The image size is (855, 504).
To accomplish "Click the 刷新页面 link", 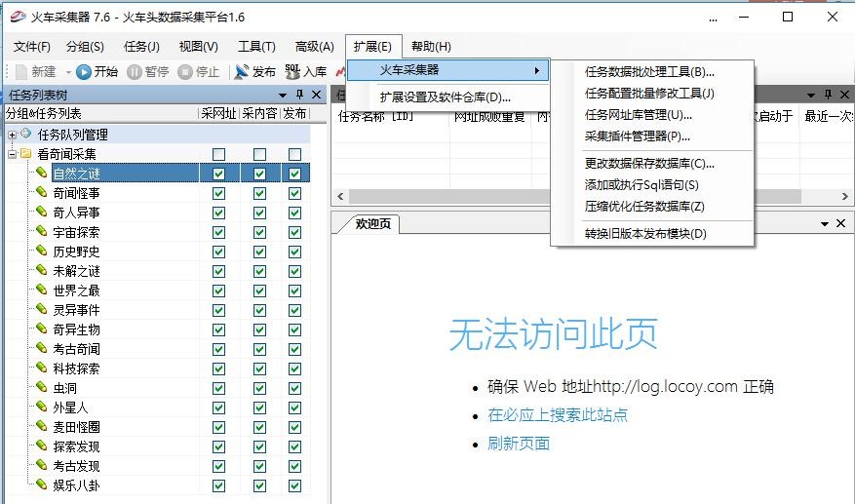I will [x=519, y=443].
